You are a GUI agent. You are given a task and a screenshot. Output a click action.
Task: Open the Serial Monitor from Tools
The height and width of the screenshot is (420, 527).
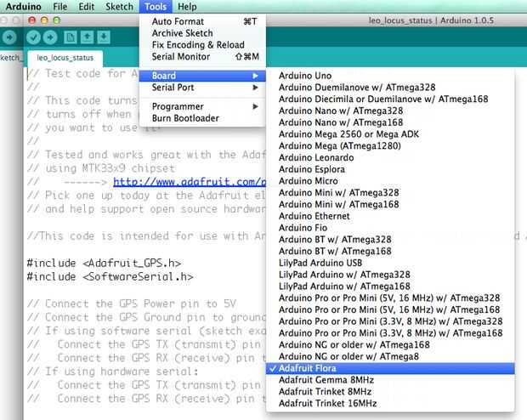click(x=202, y=56)
